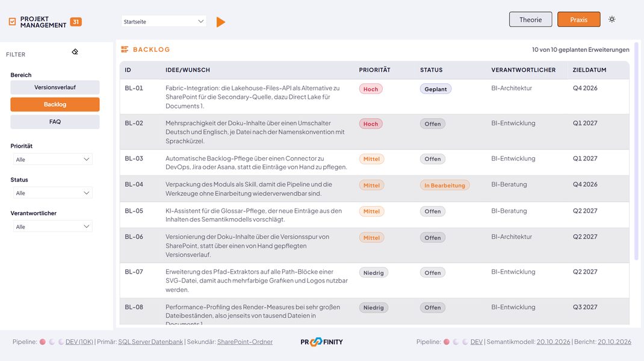The image size is (644, 361).
Task: Click Q3 2027 target date of BL-08
Action: tap(585, 307)
